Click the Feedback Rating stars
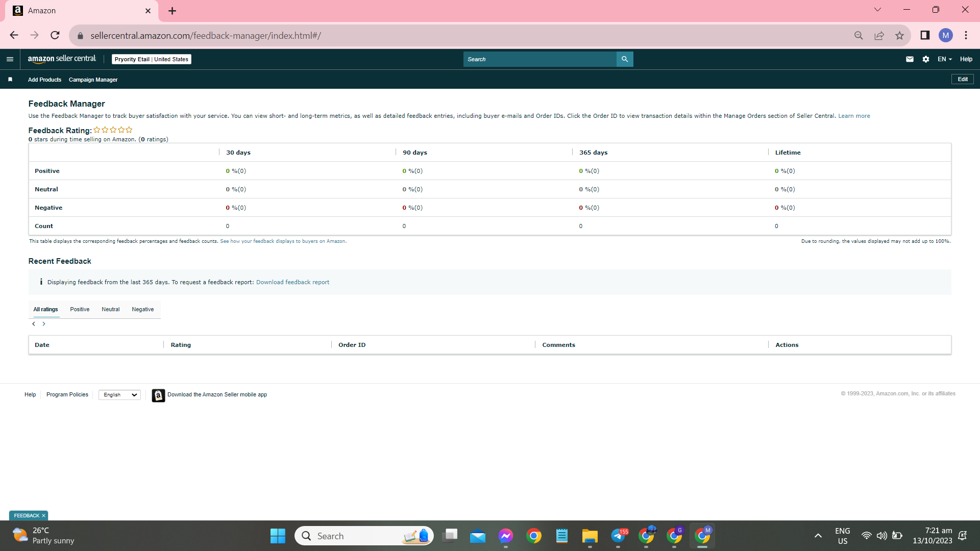This screenshot has width=980, height=551. click(x=113, y=130)
